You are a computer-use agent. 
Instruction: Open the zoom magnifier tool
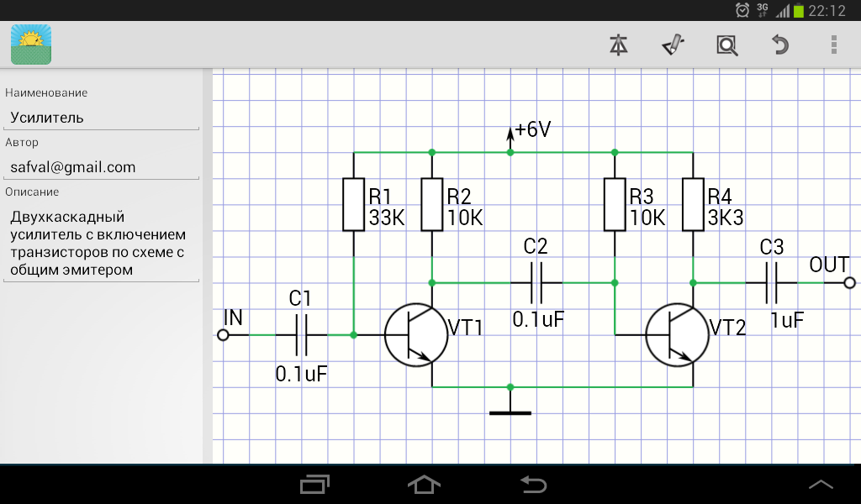pos(726,45)
